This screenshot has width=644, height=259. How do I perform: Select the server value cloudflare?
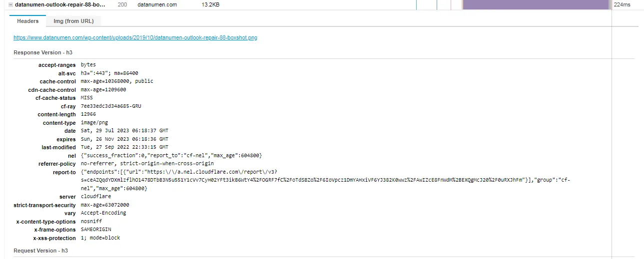pyautogui.click(x=96, y=197)
